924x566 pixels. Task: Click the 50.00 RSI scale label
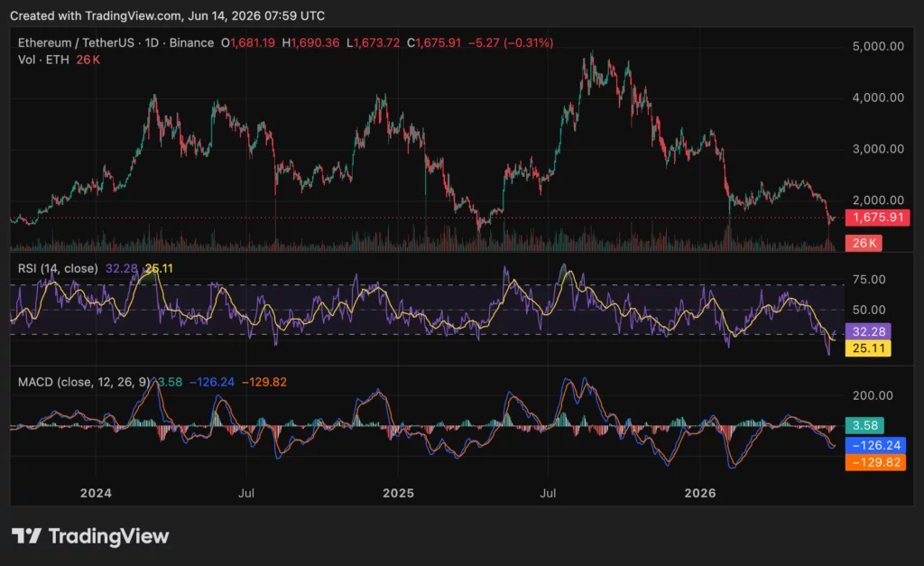(869, 310)
